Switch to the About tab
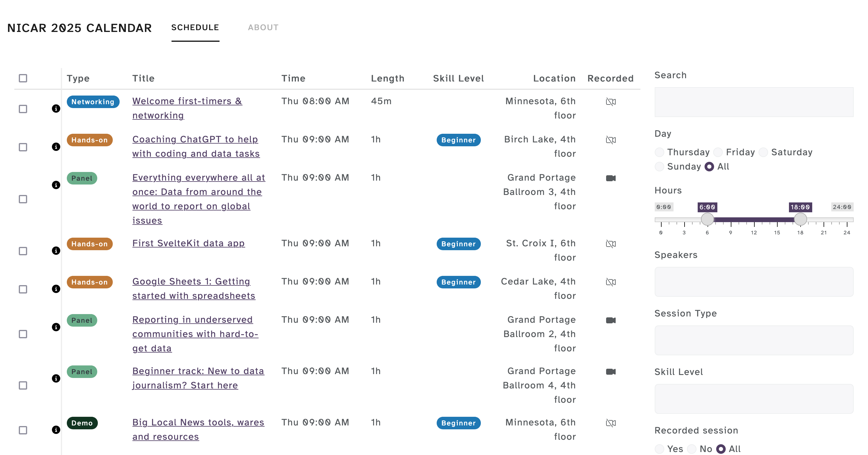Screen dimensions: 868x455 coord(263,28)
